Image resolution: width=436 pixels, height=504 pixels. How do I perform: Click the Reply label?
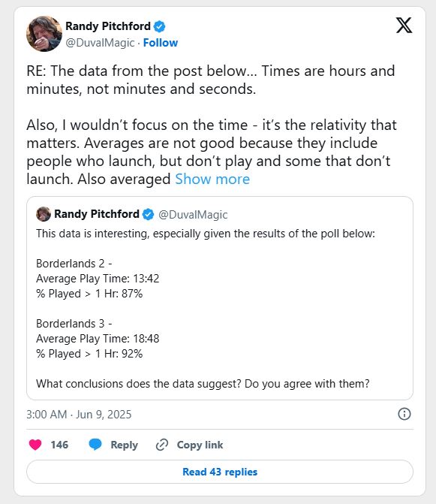[125, 445]
